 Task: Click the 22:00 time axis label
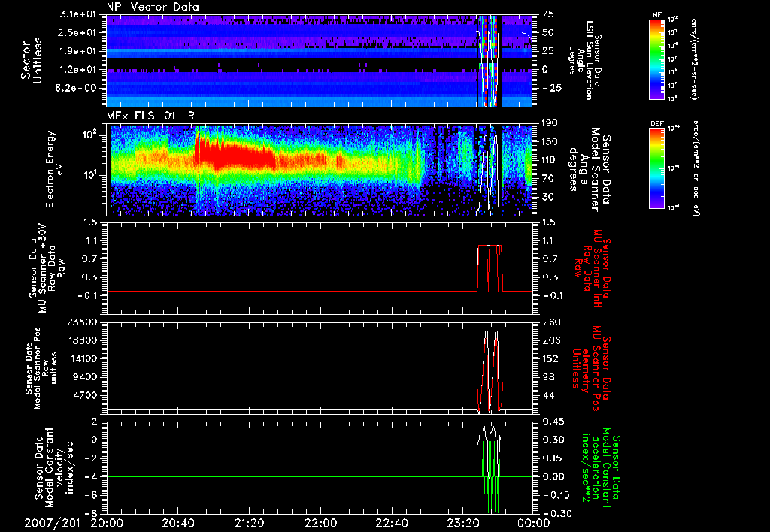(x=320, y=523)
